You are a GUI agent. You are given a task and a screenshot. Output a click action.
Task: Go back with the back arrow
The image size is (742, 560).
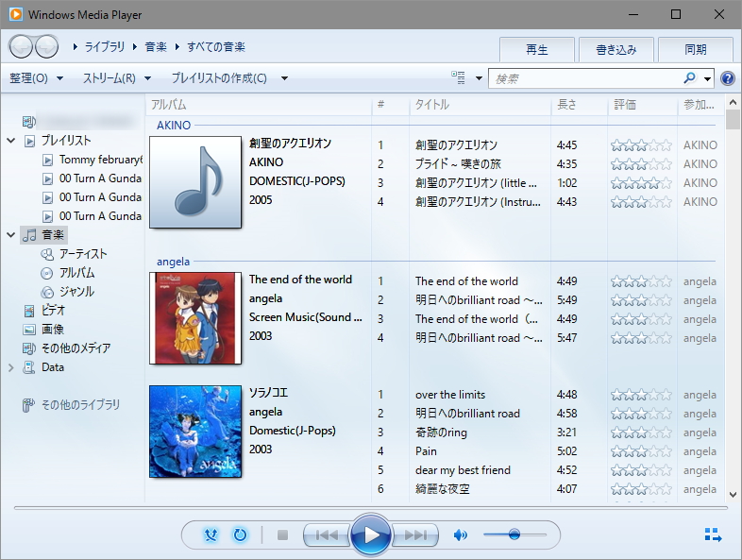(21, 47)
